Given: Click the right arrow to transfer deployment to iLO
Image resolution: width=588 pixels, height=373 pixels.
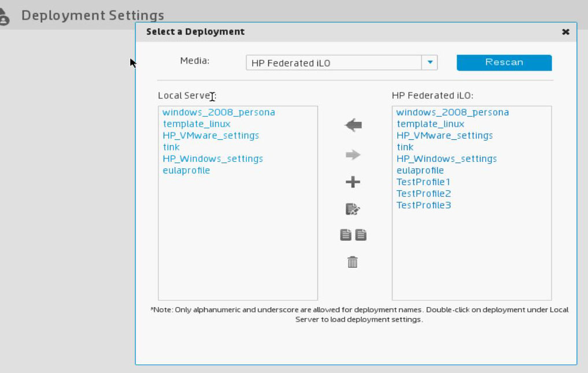Looking at the screenshot, I should coord(353,154).
